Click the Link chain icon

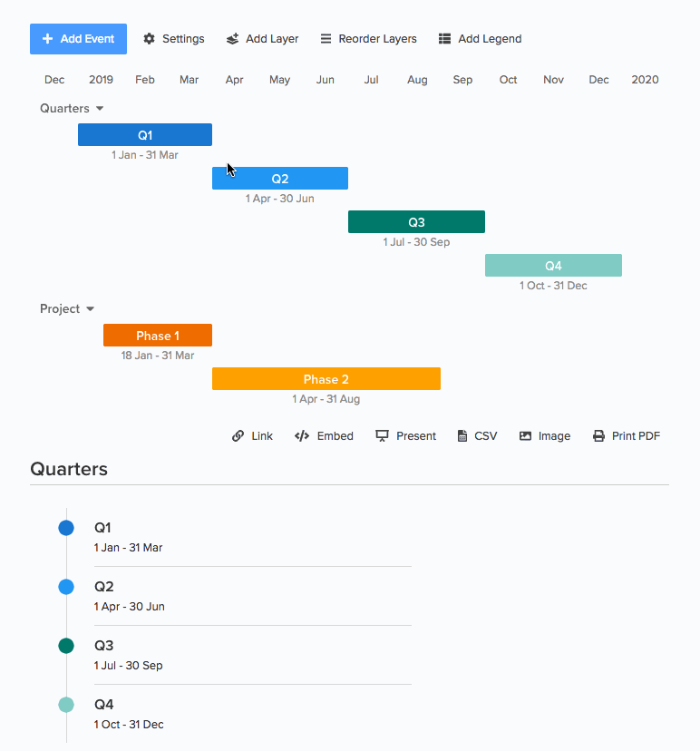point(238,436)
